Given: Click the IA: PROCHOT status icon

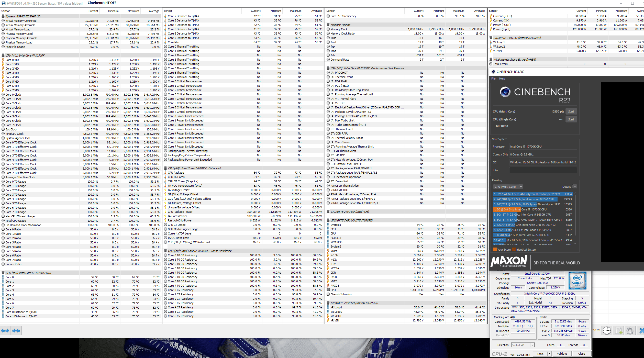Looking at the screenshot, I should [x=328, y=73].
